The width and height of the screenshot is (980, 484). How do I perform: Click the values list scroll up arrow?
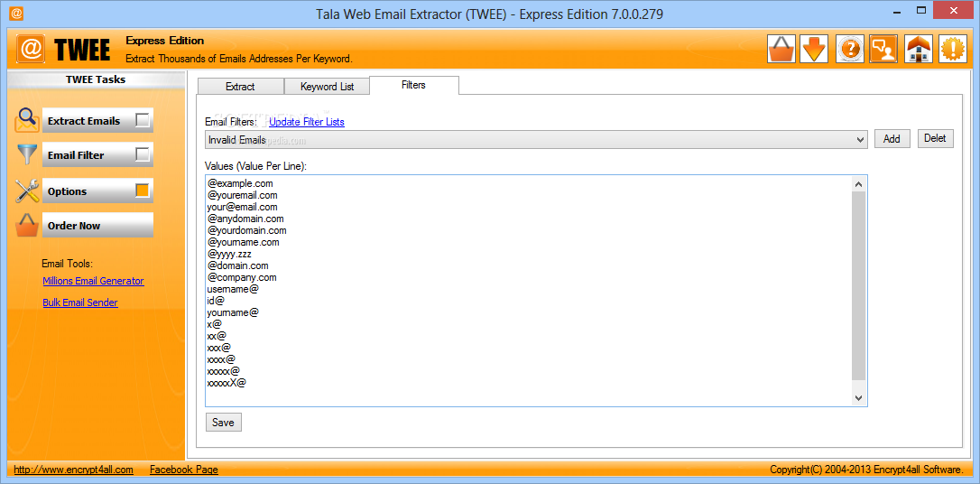(x=858, y=184)
